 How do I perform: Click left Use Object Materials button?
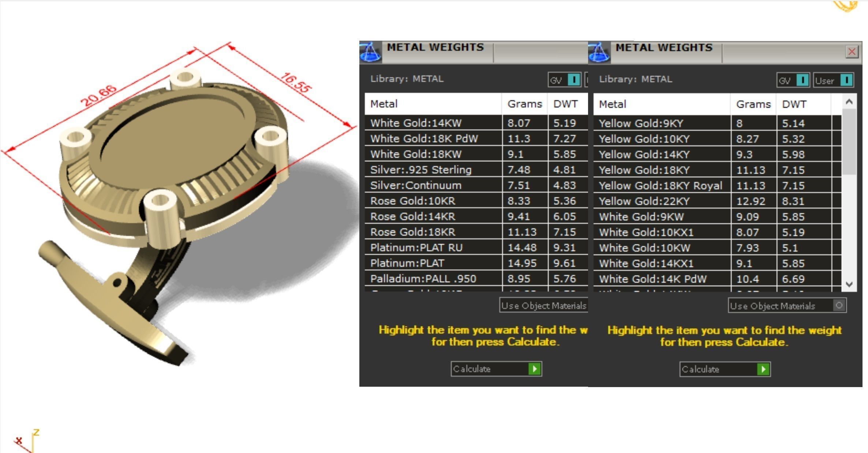[x=543, y=305]
